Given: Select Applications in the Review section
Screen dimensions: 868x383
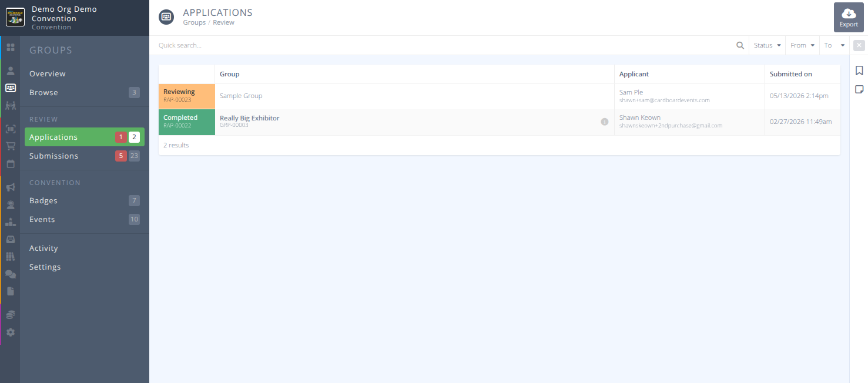Looking at the screenshot, I should (x=85, y=137).
